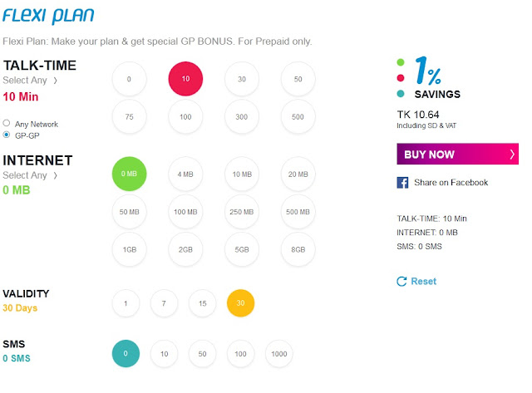
Task: Click the Facebook logo icon
Action: pos(402,183)
